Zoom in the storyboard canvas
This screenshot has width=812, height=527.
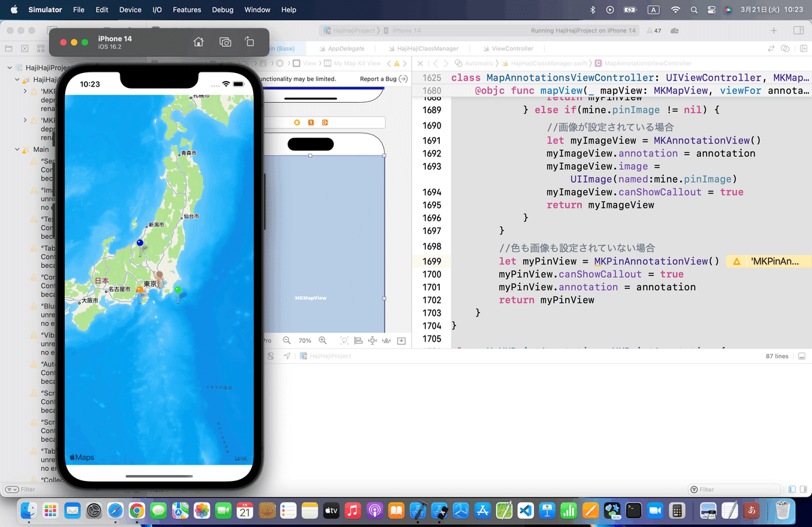pos(323,341)
